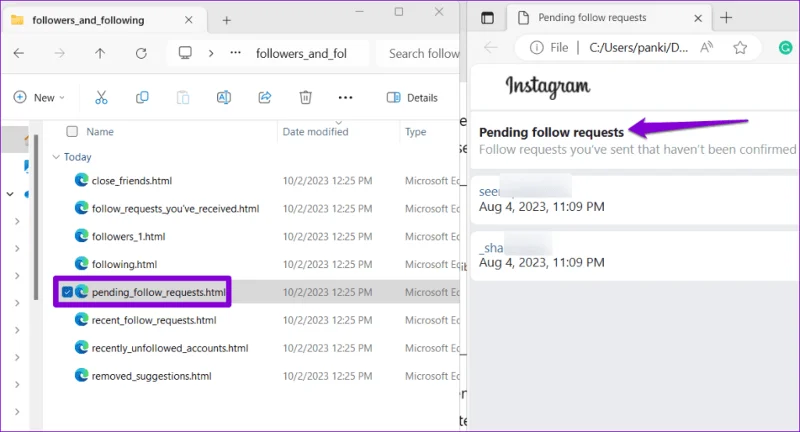The height and width of the screenshot is (432, 800).
Task: Click the Rename icon in Explorer toolbar
Action: pos(223,97)
